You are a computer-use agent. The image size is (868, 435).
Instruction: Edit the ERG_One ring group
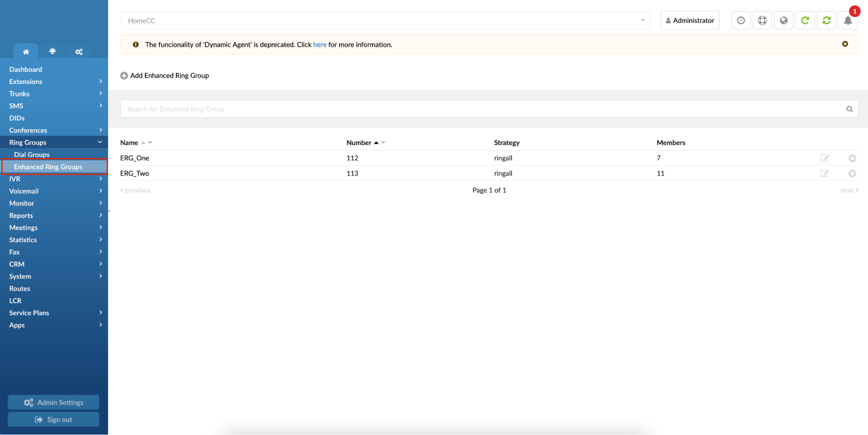tap(824, 158)
